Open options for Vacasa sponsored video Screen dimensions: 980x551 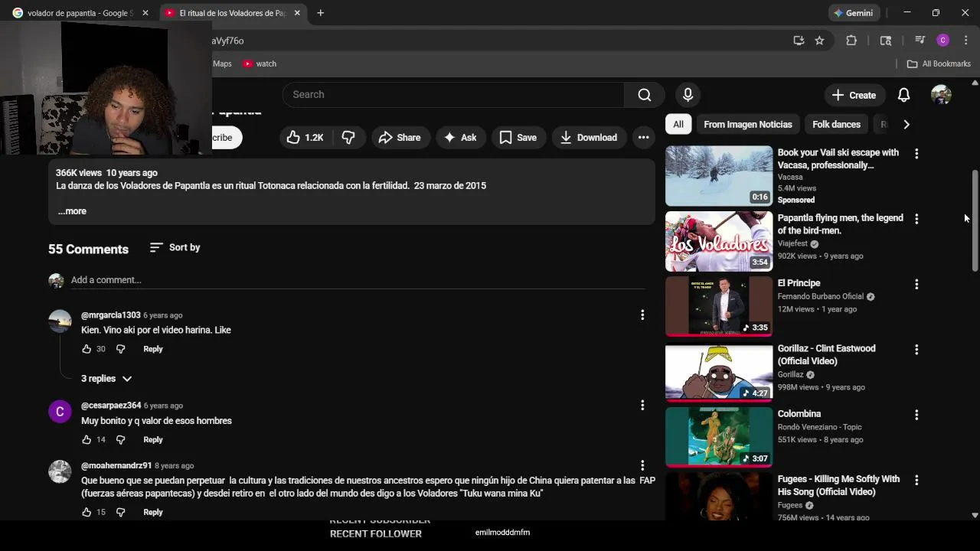click(x=916, y=153)
